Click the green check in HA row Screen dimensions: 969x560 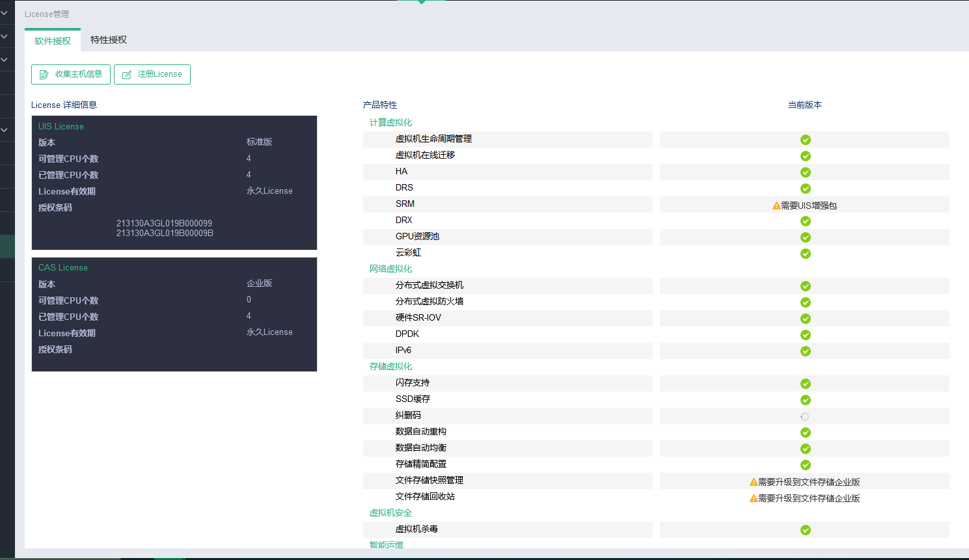pos(806,172)
